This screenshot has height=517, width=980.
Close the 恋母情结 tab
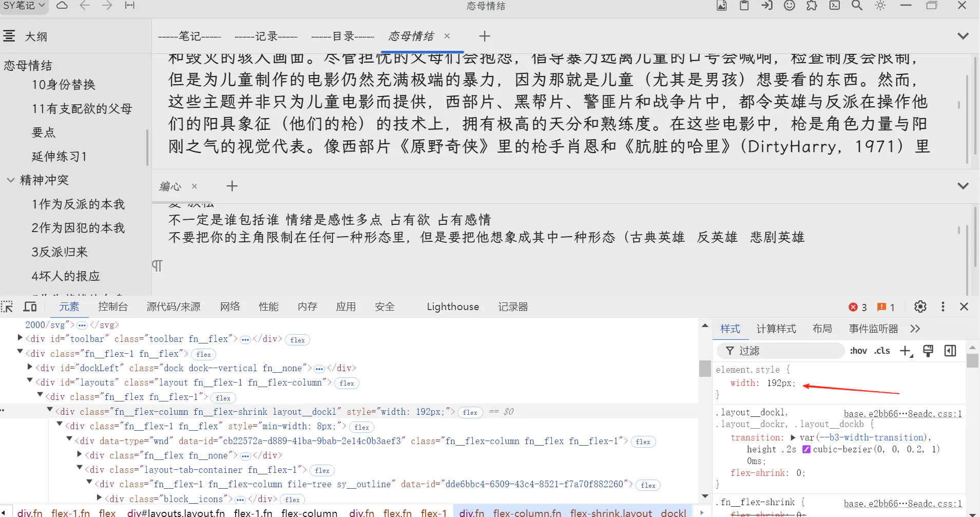click(x=447, y=36)
